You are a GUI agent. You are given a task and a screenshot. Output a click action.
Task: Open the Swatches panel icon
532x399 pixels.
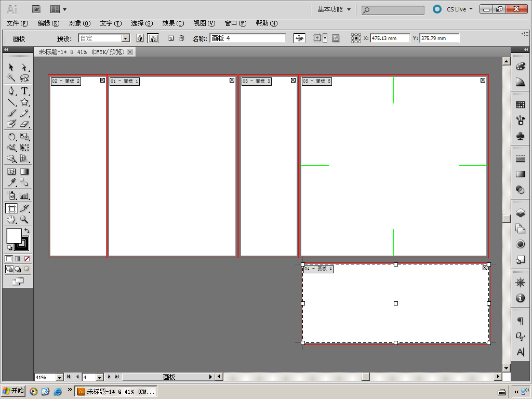(520, 104)
